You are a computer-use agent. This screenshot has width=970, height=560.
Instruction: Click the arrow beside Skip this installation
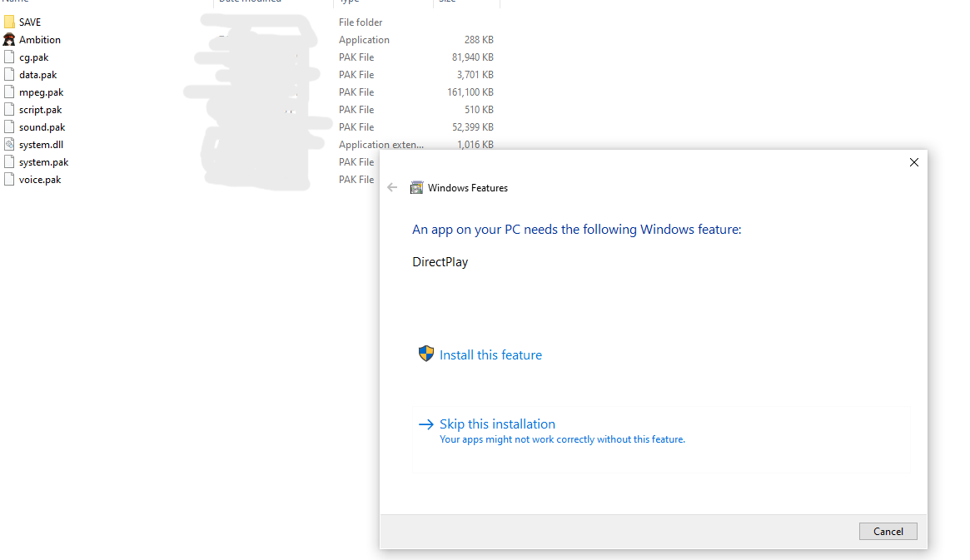coord(426,424)
